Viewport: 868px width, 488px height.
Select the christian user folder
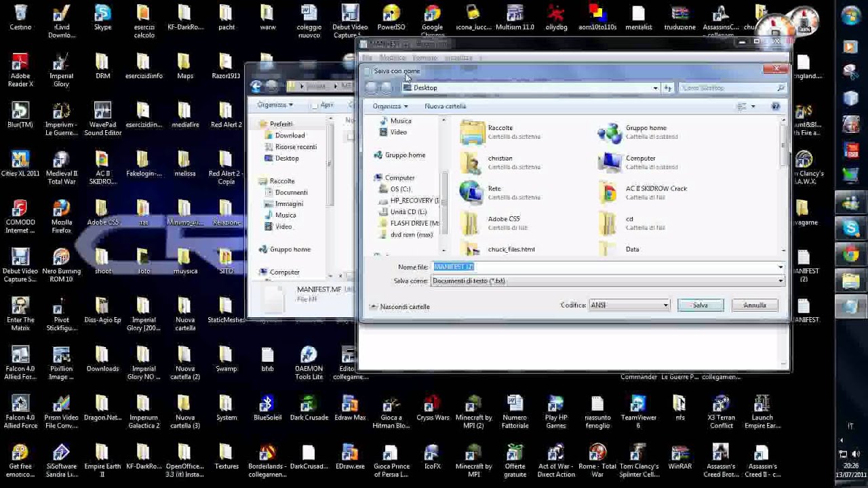click(x=500, y=163)
